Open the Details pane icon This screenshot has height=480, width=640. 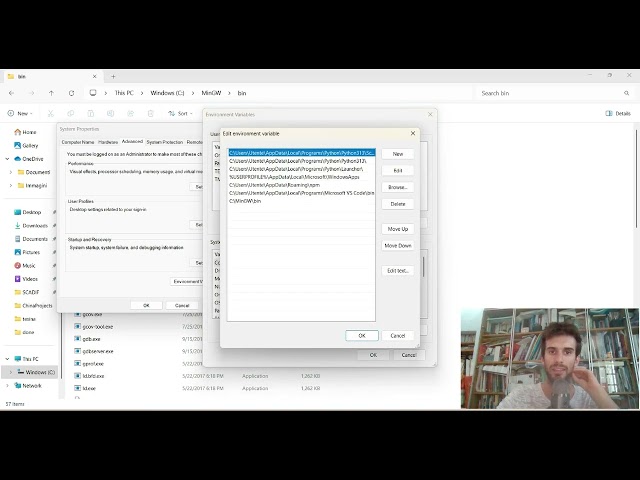pyautogui.click(x=609, y=113)
